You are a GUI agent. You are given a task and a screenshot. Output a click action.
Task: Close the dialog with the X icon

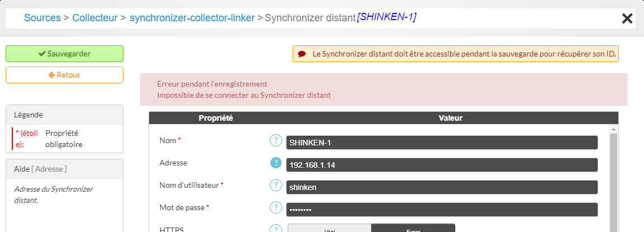(x=627, y=18)
